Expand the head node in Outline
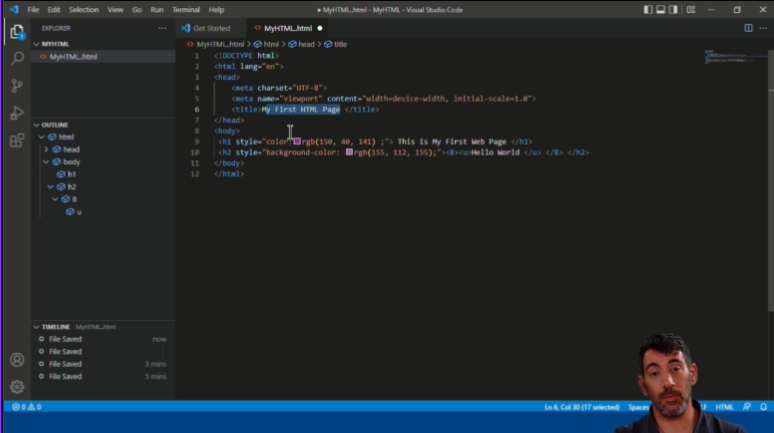Viewport: 774px width, 433px height. coord(46,149)
